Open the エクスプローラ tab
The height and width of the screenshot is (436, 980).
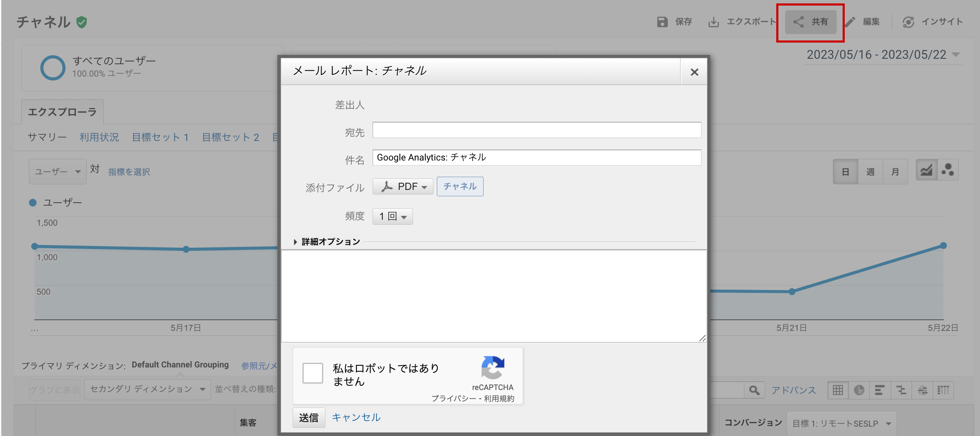[x=63, y=112]
